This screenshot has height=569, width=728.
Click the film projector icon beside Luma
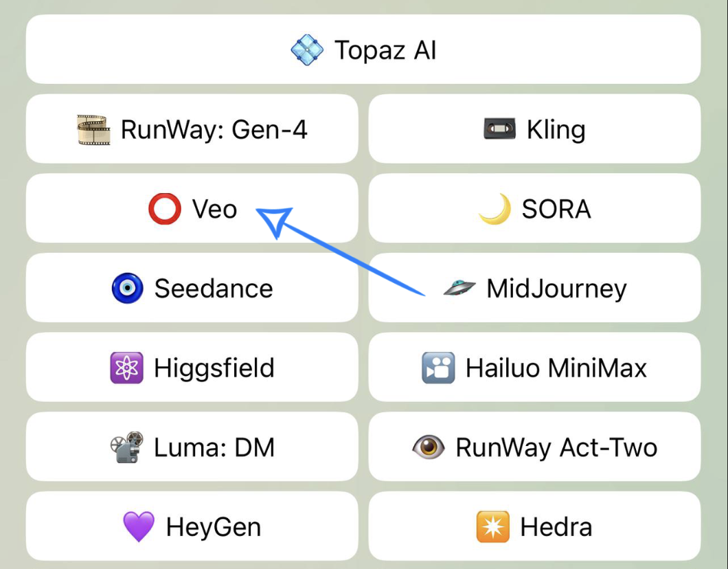click(127, 447)
